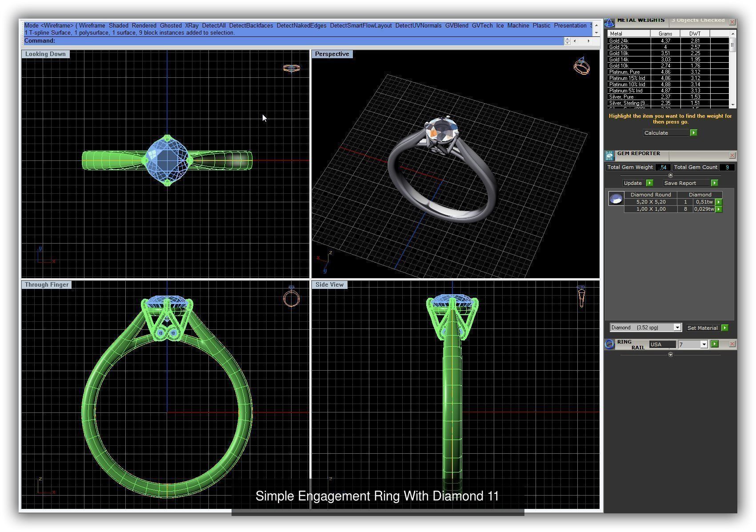This screenshot has width=756, height=532.
Task: Close the Gem Reporter panel
Action: click(732, 156)
